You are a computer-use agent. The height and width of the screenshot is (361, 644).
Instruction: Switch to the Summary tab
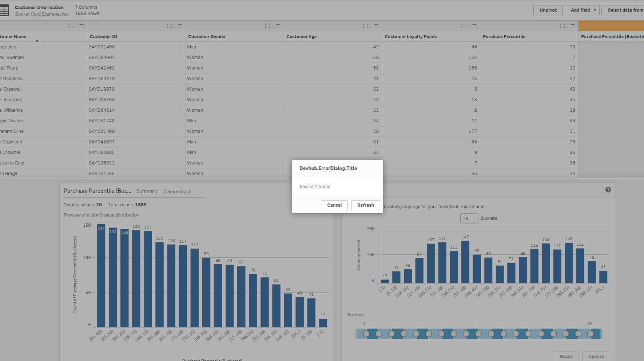147,191
